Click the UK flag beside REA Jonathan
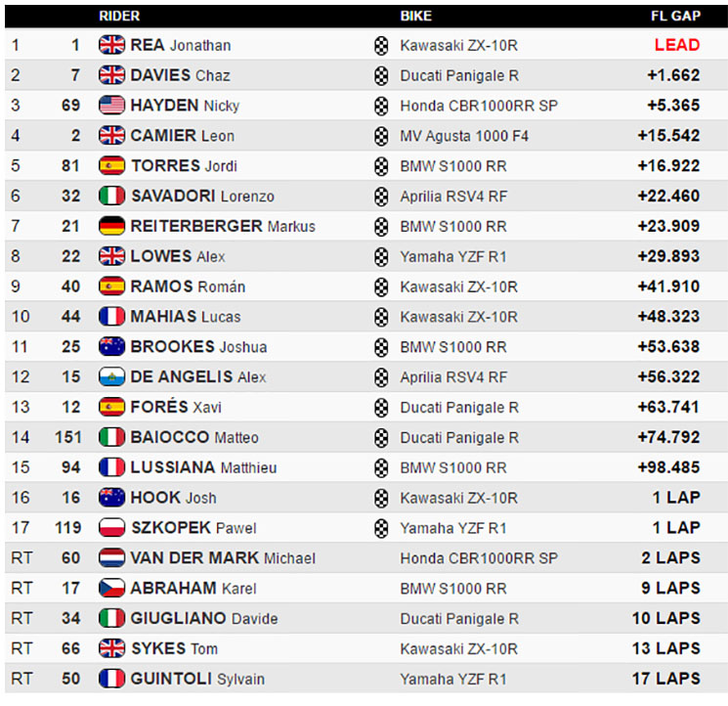 [x=111, y=45]
